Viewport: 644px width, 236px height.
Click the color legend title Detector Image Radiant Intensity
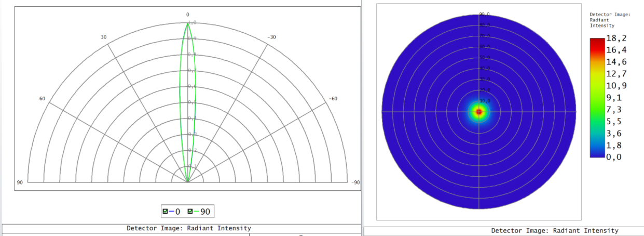[610, 20]
